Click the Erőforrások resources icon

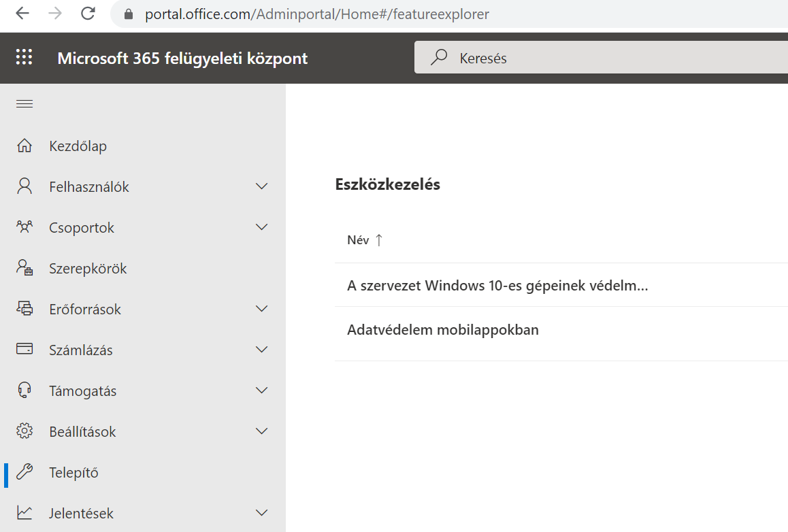click(24, 308)
